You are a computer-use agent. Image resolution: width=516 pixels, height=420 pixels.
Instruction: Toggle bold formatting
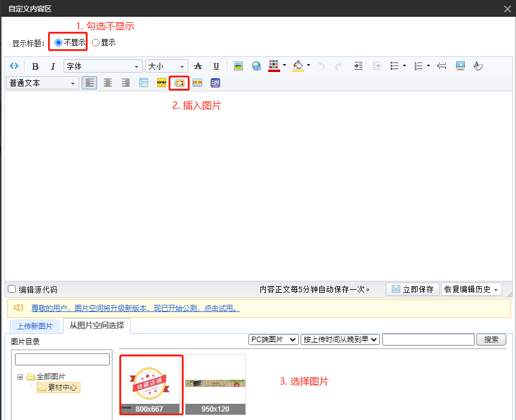coord(35,66)
